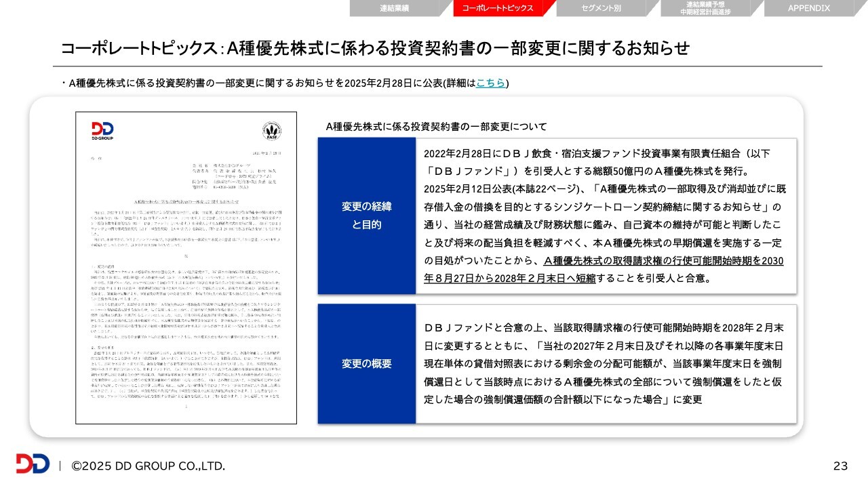Click the ©2025 DD GROUP CO.,LTD. footer text
The image size is (868, 488).
click(149, 466)
